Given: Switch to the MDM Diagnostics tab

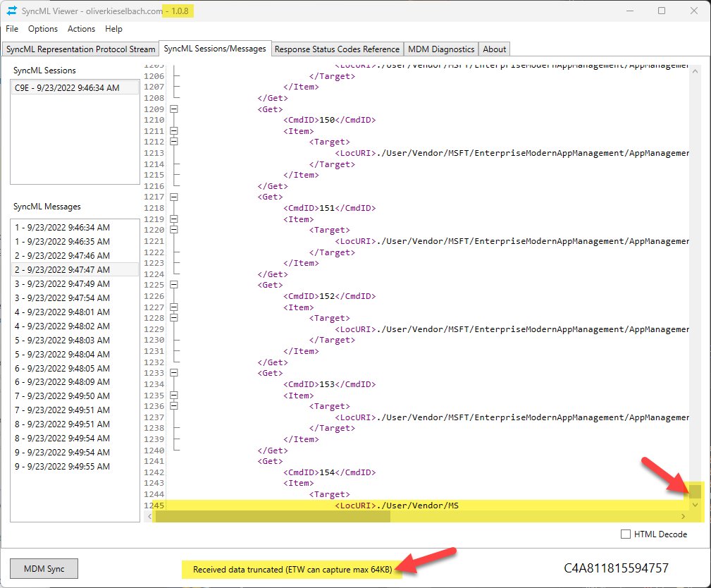Looking at the screenshot, I should point(440,49).
